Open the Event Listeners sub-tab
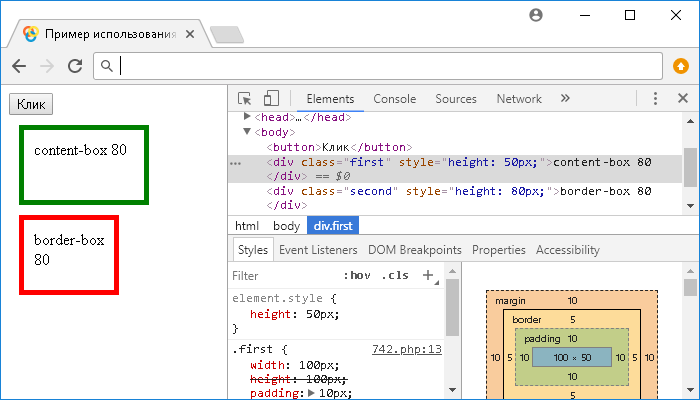 pos(318,250)
